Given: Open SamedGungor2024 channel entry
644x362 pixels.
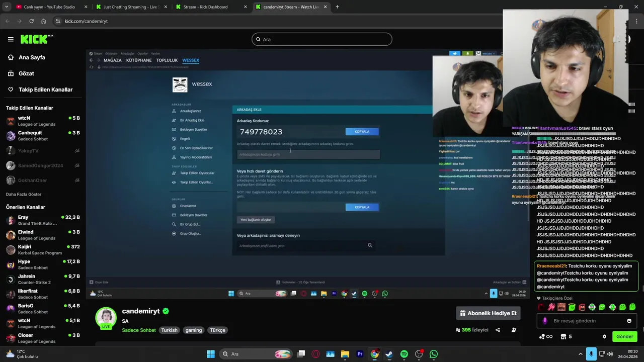Looking at the screenshot, I should (43, 165).
